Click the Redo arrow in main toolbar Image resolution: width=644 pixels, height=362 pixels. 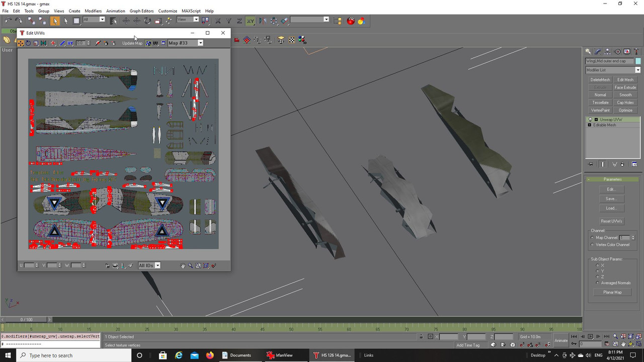point(19,21)
